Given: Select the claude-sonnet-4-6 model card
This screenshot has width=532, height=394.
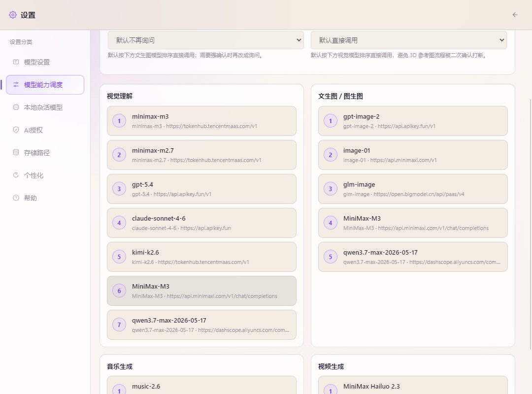Looking at the screenshot, I should pos(201,223).
